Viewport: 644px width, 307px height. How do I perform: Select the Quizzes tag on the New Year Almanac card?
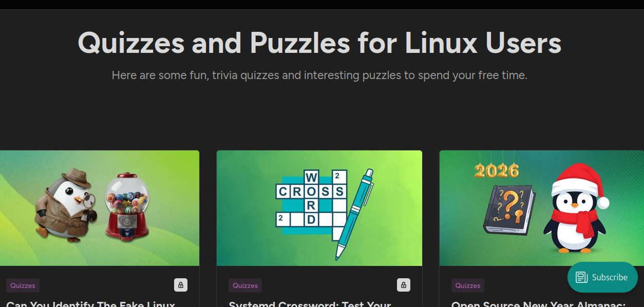tap(467, 285)
